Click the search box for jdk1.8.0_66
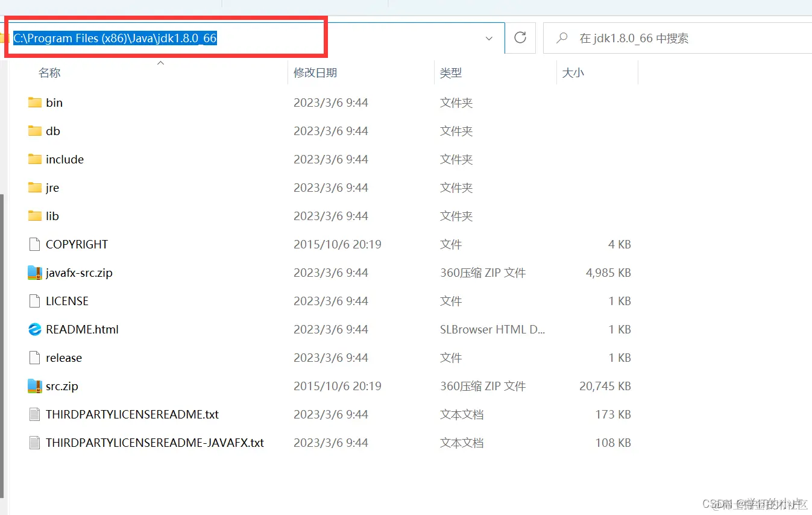The width and height of the screenshot is (812, 515). (x=677, y=38)
